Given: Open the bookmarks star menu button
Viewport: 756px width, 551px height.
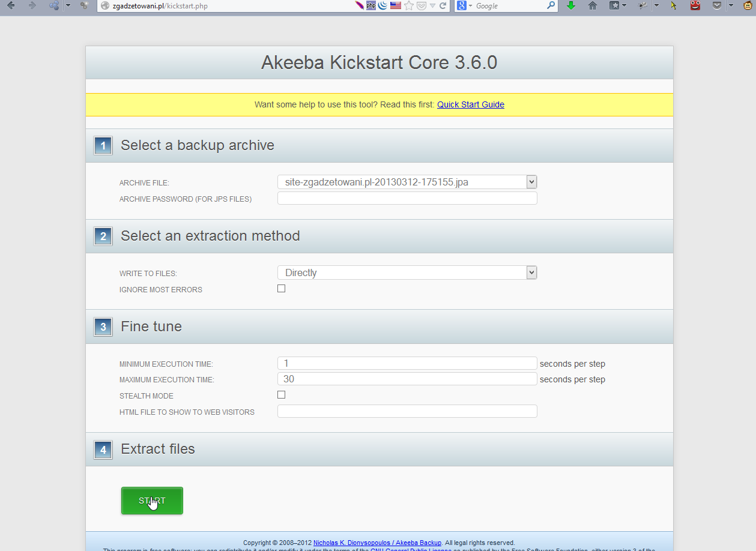Looking at the screenshot, I should 614,5.
